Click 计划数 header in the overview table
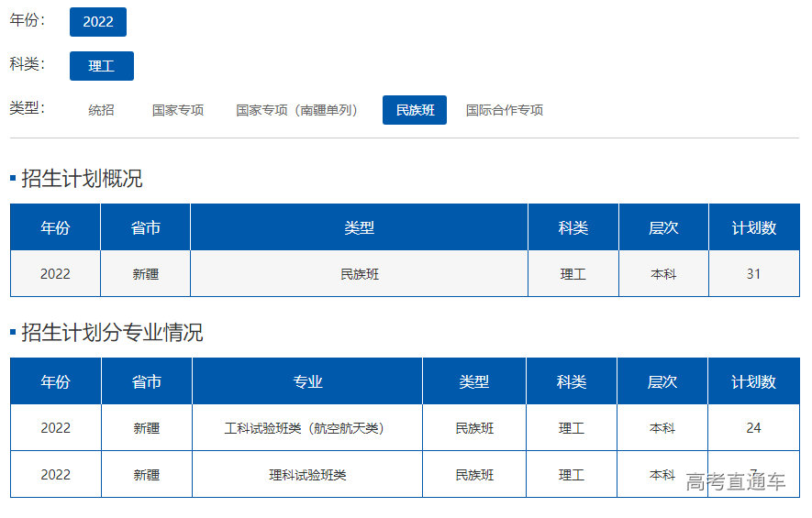This screenshot has height=518, width=812. tap(753, 228)
